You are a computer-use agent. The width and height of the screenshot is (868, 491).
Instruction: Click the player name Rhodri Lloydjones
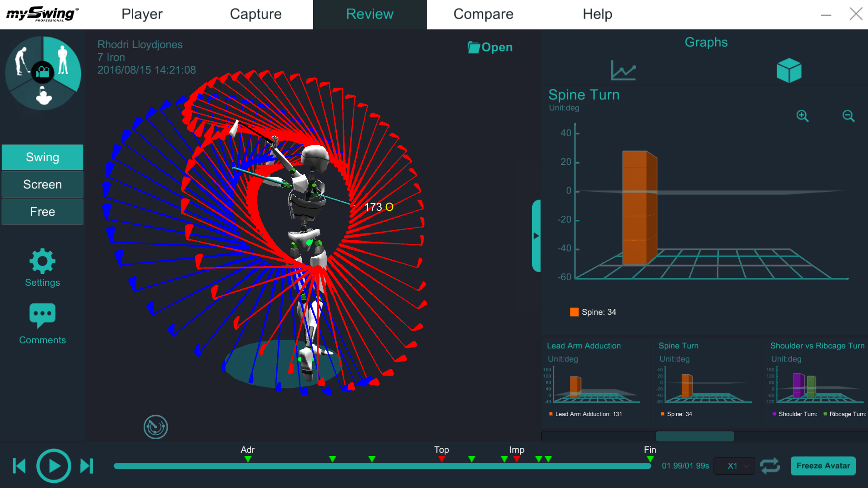tap(140, 45)
